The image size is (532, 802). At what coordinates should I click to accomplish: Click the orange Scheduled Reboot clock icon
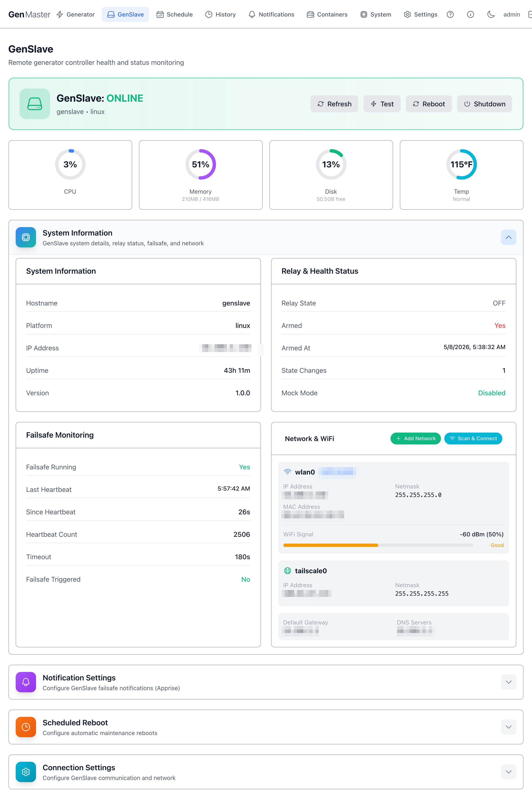click(x=26, y=727)
